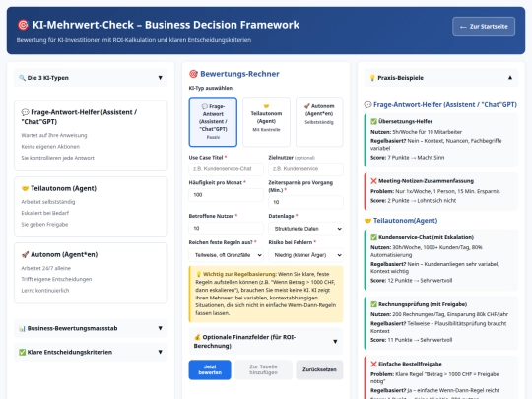Click green check icon on Rechnungsprüfung example
532x399 pixels.
click(x=374, y=304)
